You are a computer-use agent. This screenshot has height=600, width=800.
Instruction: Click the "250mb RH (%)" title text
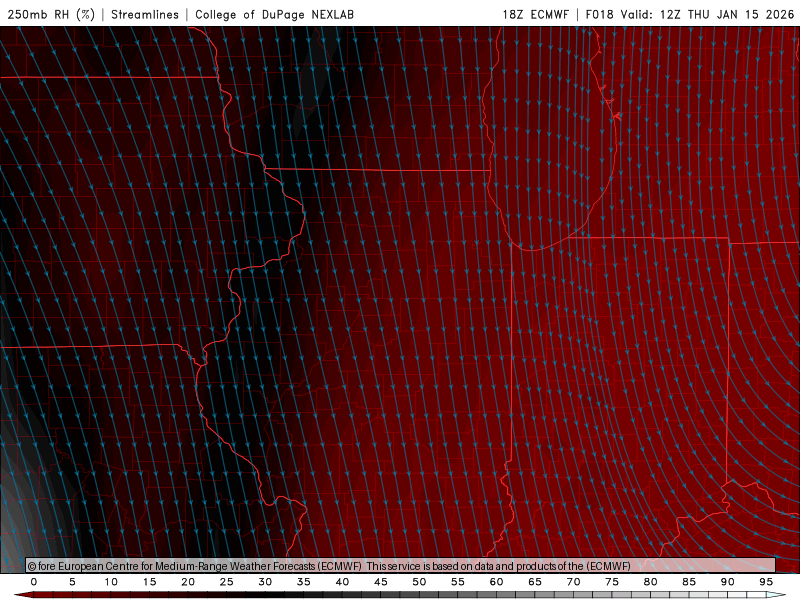tap(51, 14)
